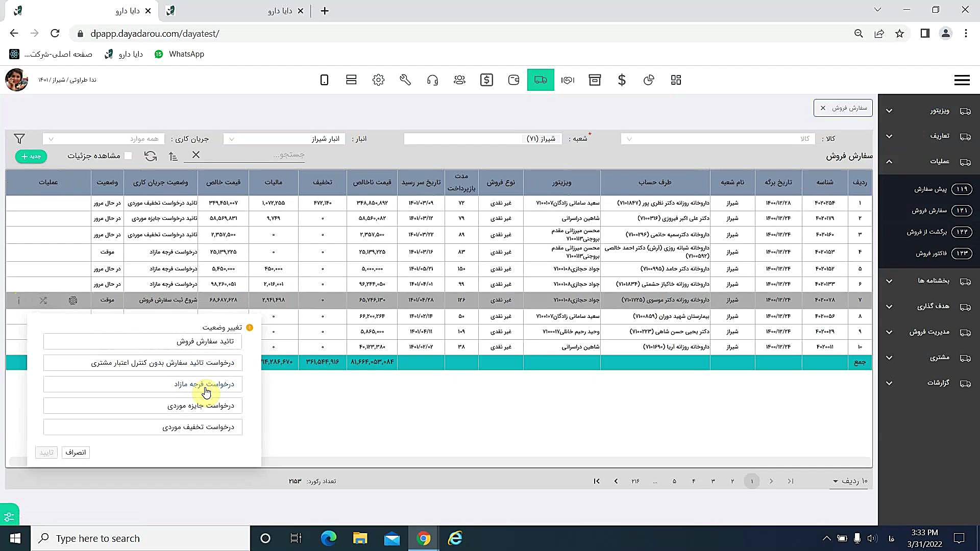Click the pie chart icon

pos(649,80)
